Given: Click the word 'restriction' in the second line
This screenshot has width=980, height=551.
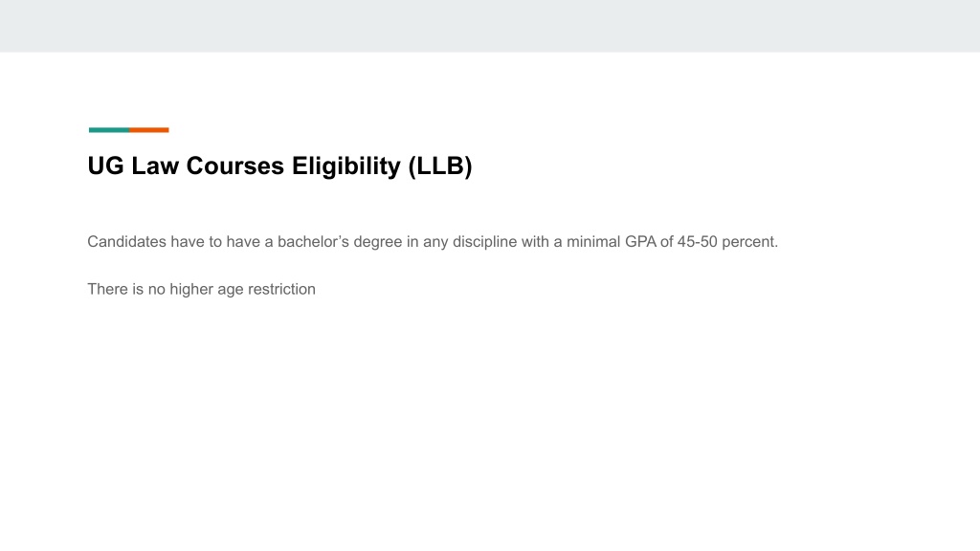Looking at the screenshot, I should pyautogui.click(x=282, y=289).
